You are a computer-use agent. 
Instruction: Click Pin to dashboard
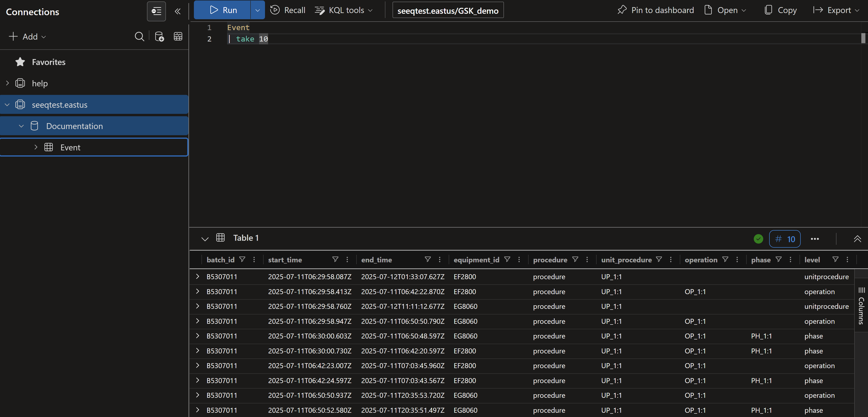pos(655,10)
